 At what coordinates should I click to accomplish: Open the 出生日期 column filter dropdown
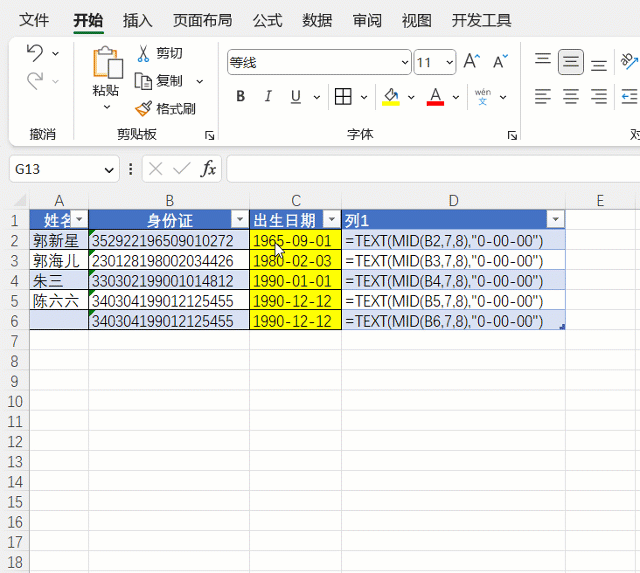pyautogui.click(x=331, y=220)
